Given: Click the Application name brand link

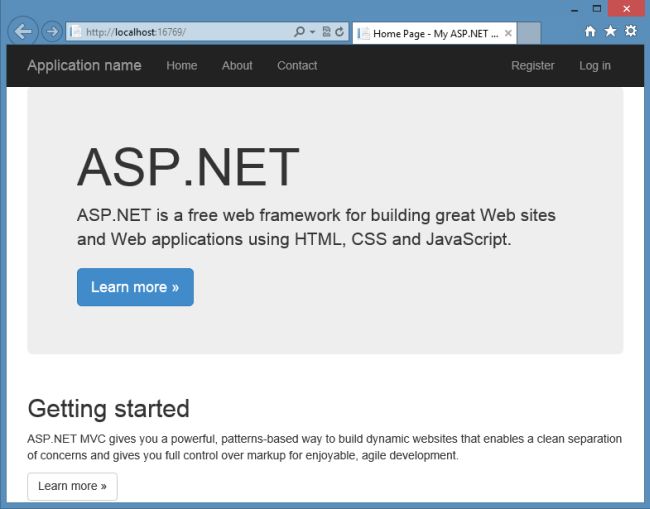Looking at the screenshot, I should tap(84, 65).
